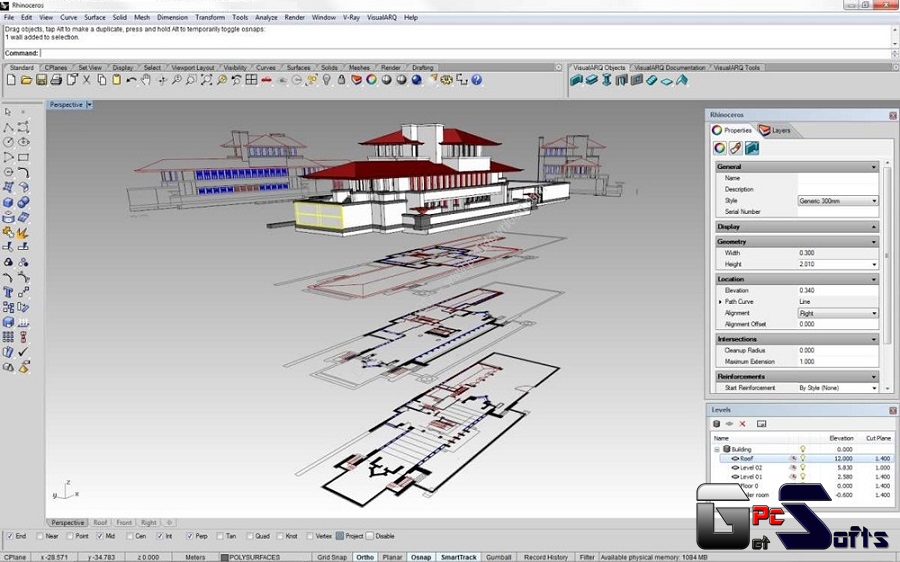Screen dimensions: 900x562
Task: Click the Save disk icon
Action: click(x=41, y=80)
